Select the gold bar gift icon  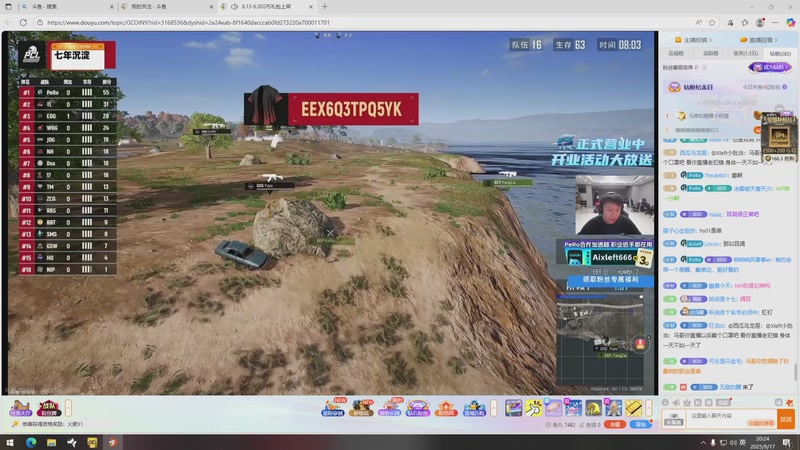click(633, 408)
